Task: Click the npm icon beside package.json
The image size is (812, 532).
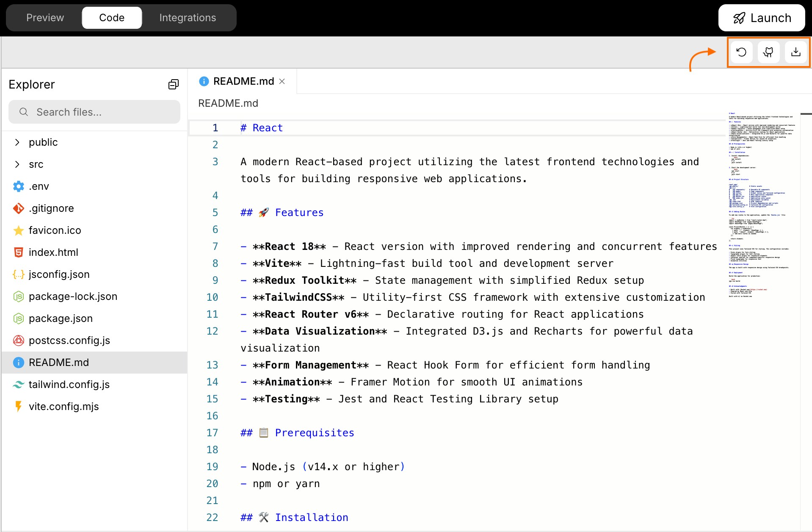Action: [18, 318]
